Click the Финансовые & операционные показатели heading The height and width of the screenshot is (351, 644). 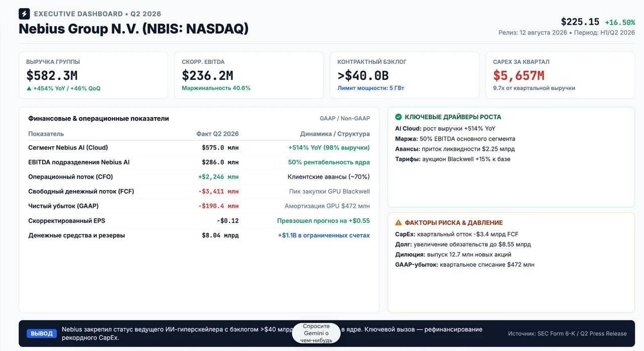(99, 119)
